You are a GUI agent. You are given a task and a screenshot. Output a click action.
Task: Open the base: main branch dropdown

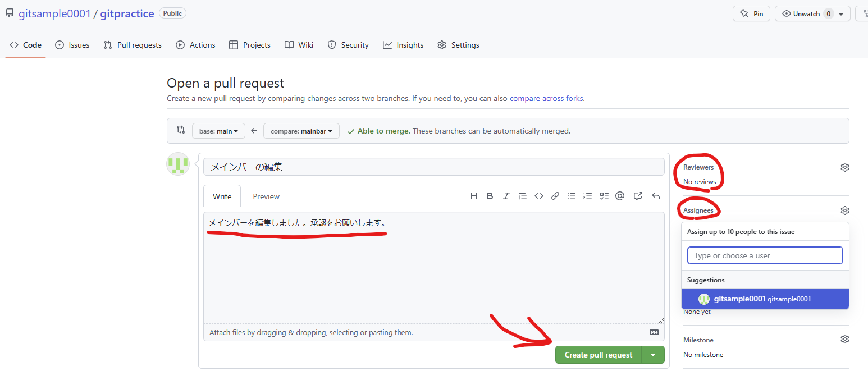pos(218,130)
